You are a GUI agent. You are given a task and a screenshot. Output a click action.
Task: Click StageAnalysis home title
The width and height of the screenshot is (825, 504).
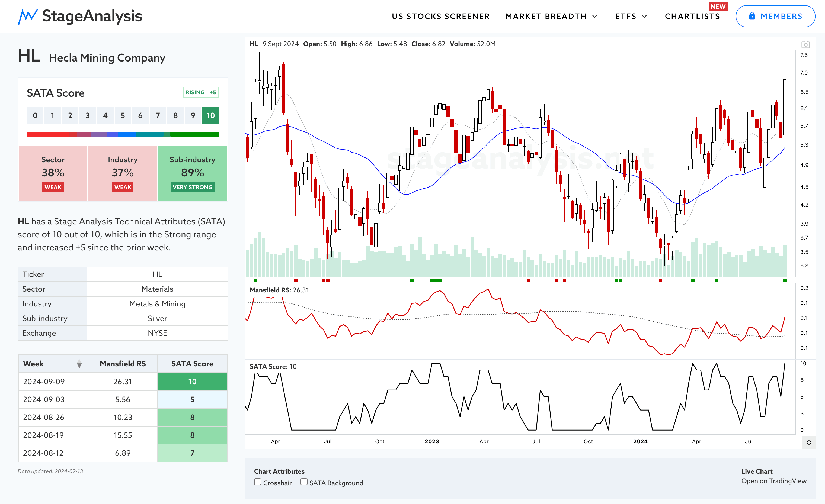[x=92, y=16]
